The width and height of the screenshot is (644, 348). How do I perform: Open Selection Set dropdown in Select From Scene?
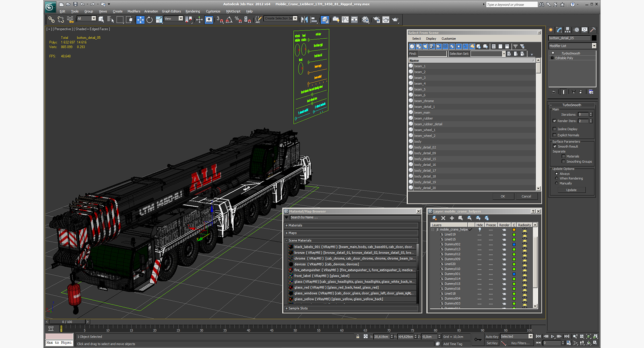(504, 54)
